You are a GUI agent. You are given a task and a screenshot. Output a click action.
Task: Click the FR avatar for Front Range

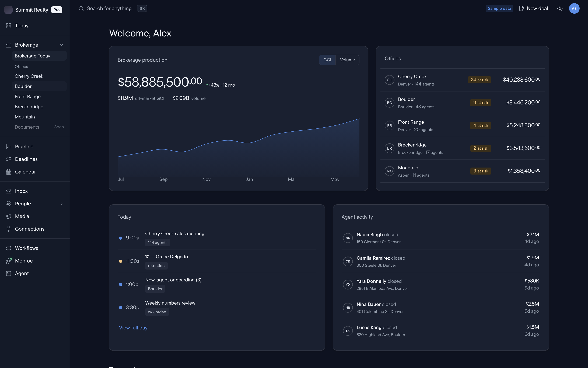pyautogui.click(x=390, y=126)
